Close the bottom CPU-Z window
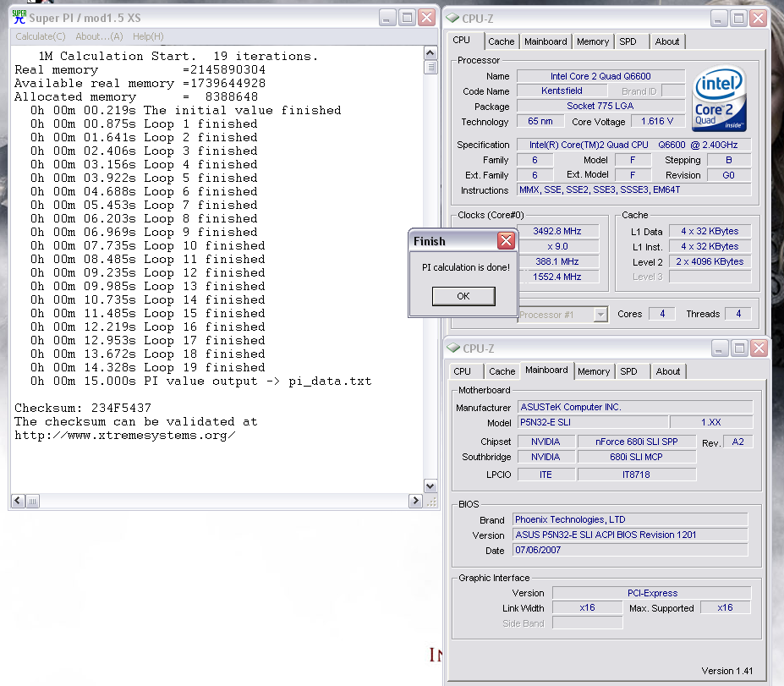Screen dimensions: 784x686 coord(759,348)
